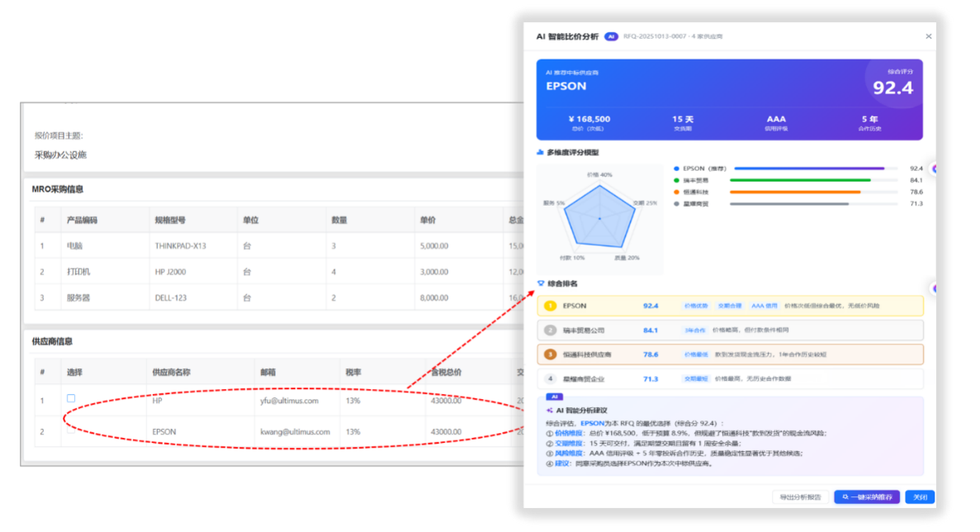This screenshot has width=980, height=532.
Task: Click the 价格优势 tag in EPSON row
Action: [696, 306]
